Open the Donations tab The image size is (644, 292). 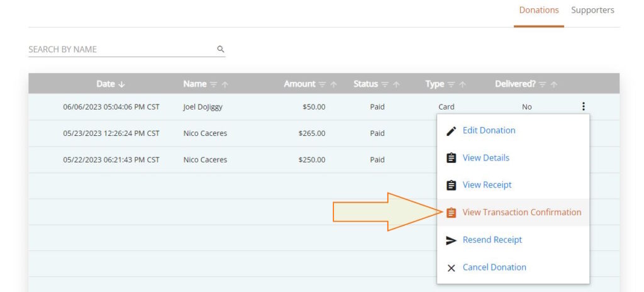click(539, 10)
